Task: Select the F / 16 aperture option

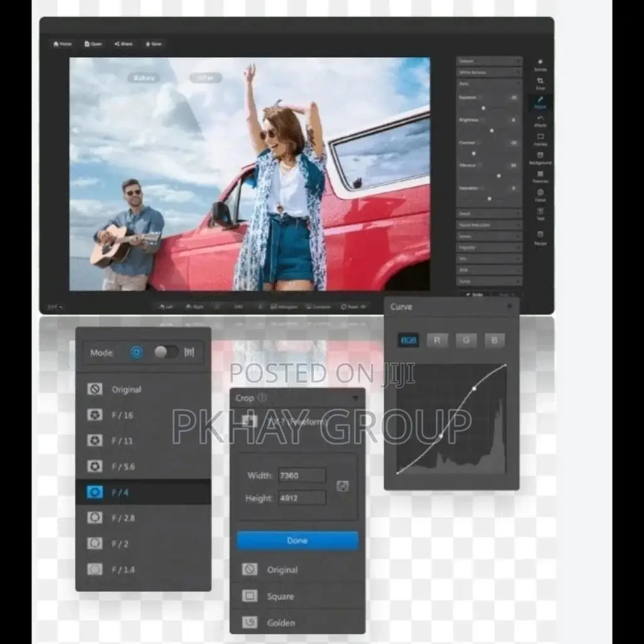Action: (143, 415)
